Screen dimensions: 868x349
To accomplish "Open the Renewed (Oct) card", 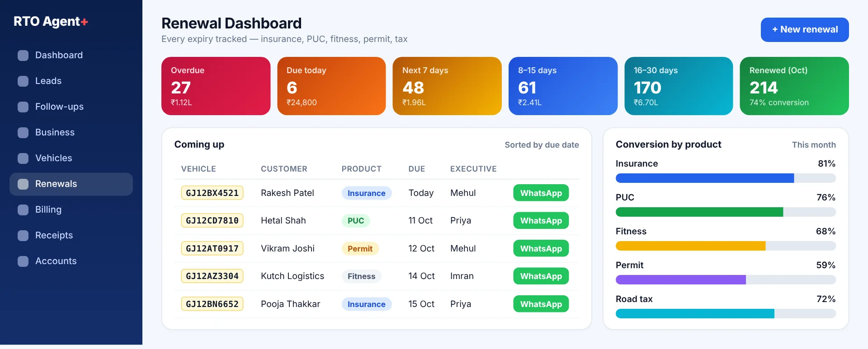I will point(794,86).
